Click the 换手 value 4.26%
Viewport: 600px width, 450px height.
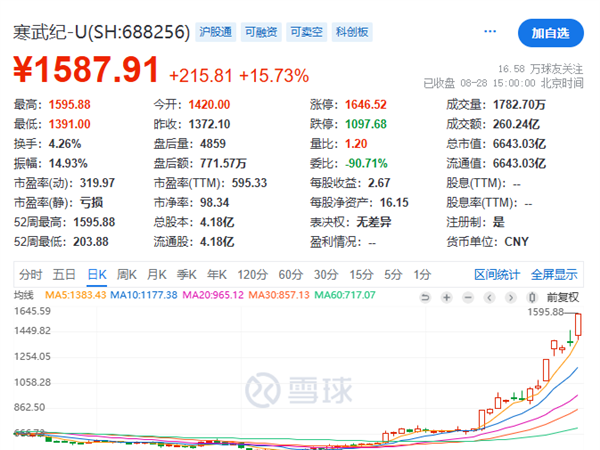65,144
